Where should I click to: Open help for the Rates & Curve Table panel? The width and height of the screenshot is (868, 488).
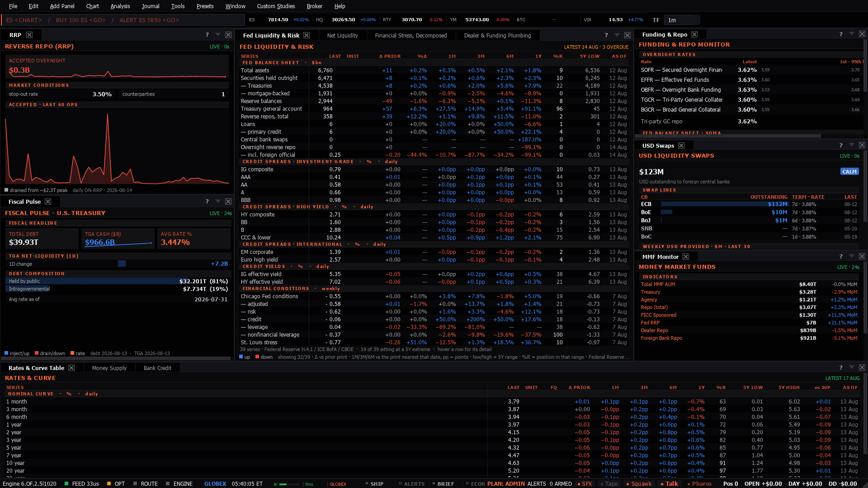click(841, 368)
